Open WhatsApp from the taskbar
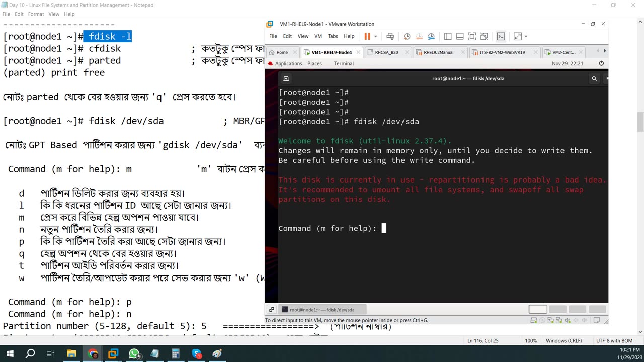The image size is (644, 362). point(134,354)
